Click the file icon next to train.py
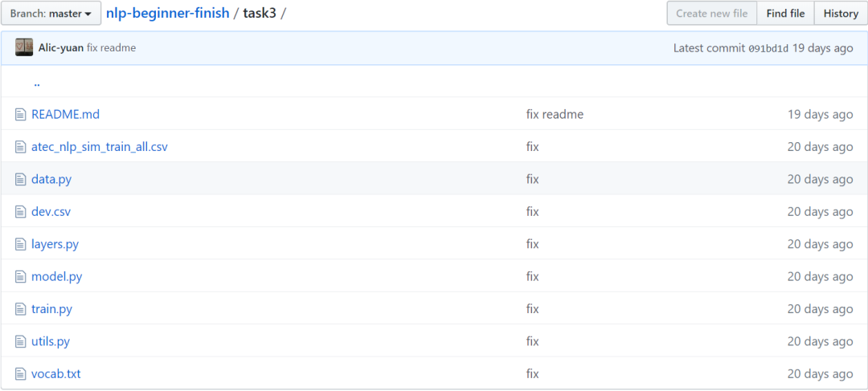Viewport: 868px width, 391px height. [x=21, y=309]
